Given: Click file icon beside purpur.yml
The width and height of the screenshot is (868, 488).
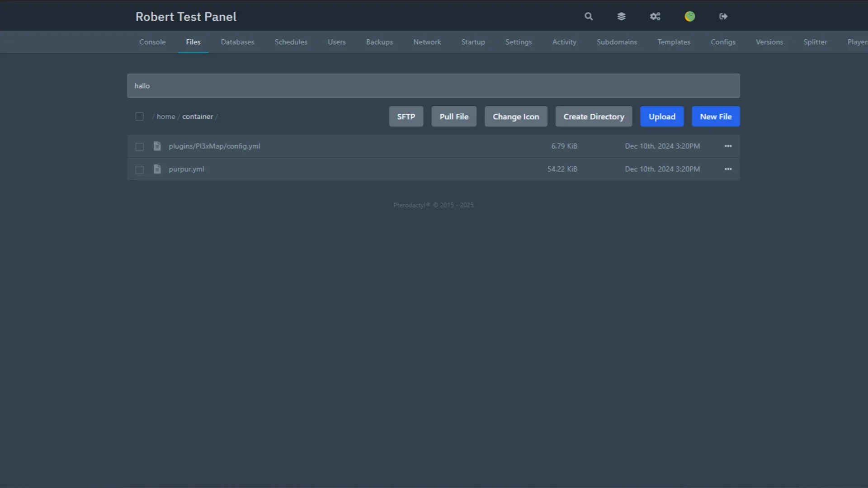Looking at the screenshot, I should (157, 169).
